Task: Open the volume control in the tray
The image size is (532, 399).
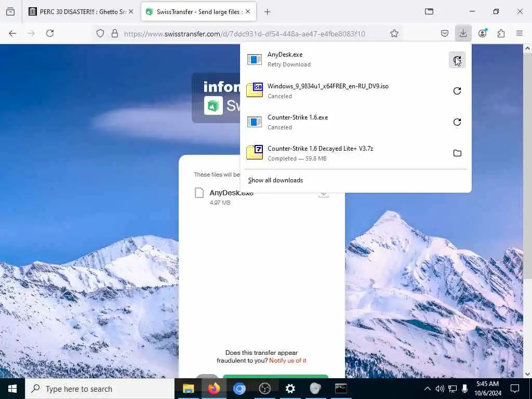Action: pyautogui.click(x=440, y=389)
